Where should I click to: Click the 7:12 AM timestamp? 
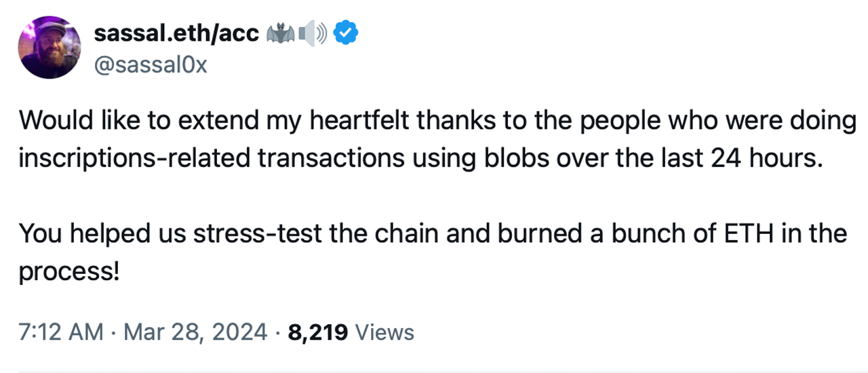61,332
